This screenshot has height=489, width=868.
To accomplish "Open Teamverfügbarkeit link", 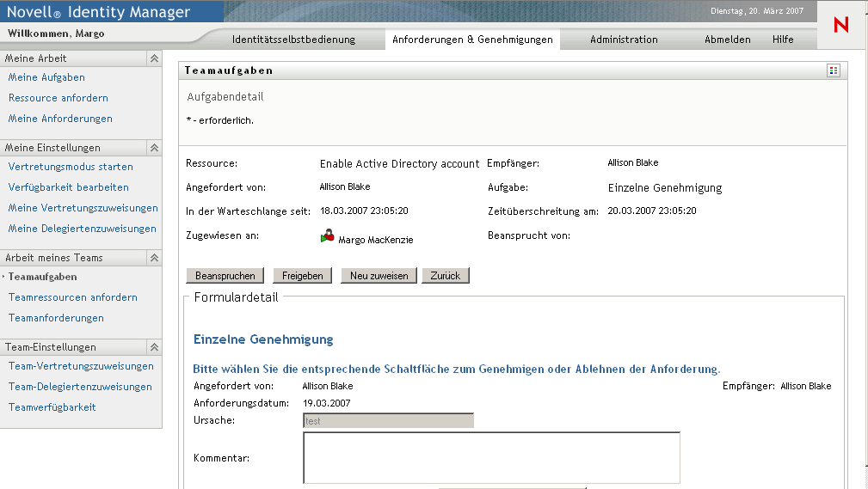I will coord(52,407).
